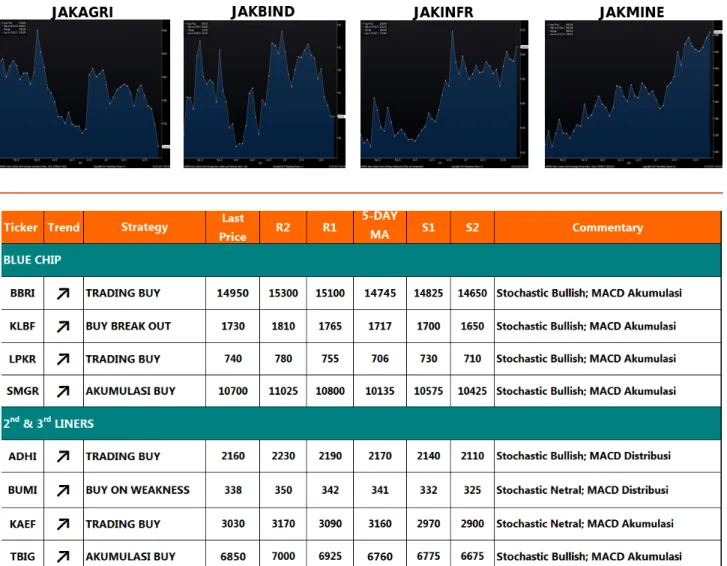This screenshot has width=727, height=566.
Task: Click SMGR's AKUMULASI BUY strategy cell
Action: (144, 391)
